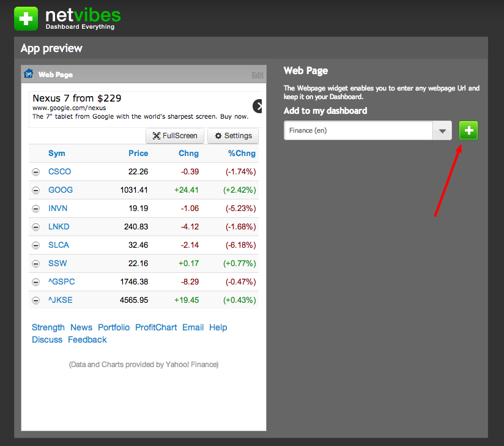Sort by the Chng column header
This screenshot has width=504, height=446.
(188, 154)
